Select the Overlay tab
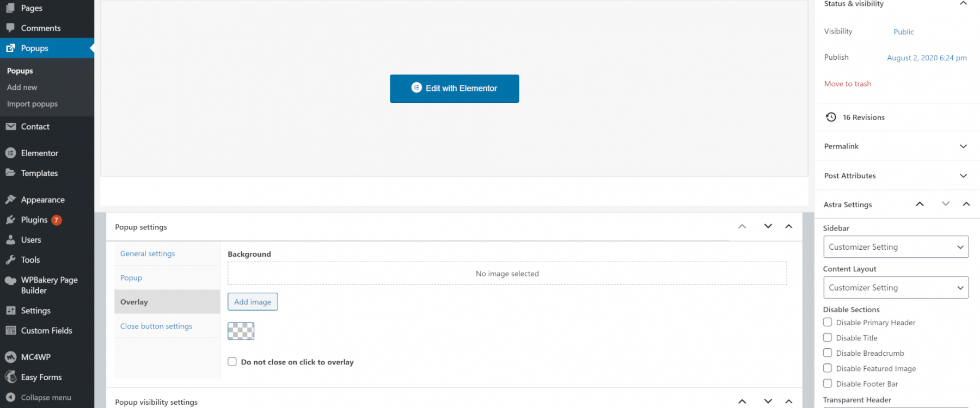The image size is (980, 408). tap(167, 302)
